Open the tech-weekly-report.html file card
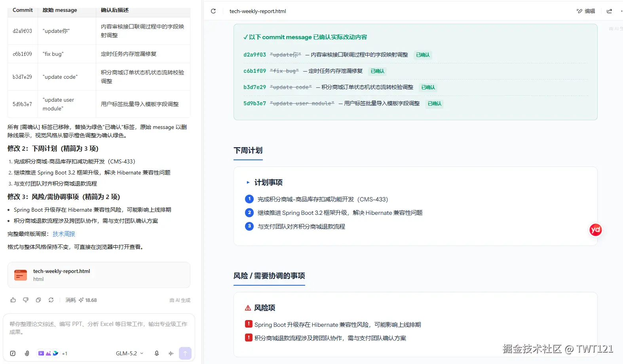623x364 pixels. click(99, 275)
